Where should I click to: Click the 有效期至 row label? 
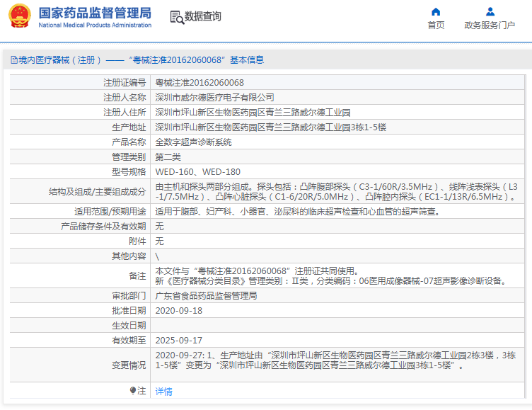pyautogui.click(x=129, y=341)
